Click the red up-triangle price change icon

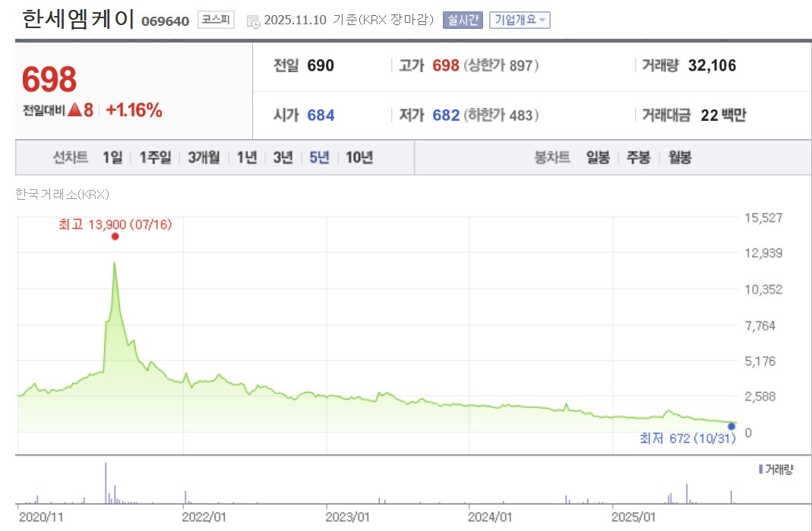coord(74,110)
